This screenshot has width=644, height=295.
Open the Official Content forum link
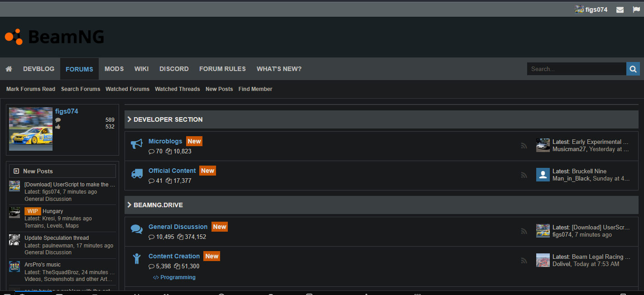point(172,171)
